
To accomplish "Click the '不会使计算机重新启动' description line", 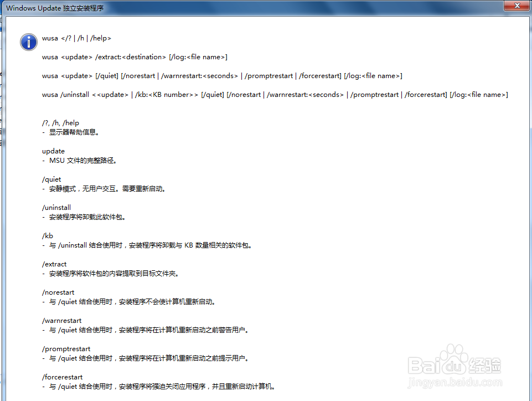I will pyautogui.click(x=129, y=301).
